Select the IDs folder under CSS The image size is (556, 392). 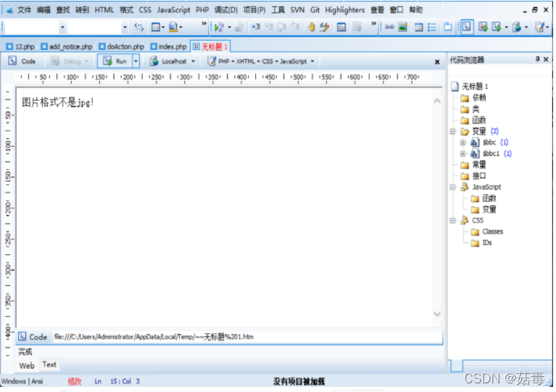482,243
